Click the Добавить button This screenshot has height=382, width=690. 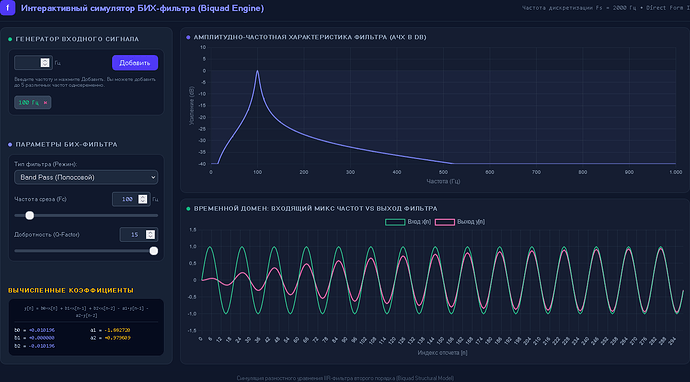[x=135, y=63]
